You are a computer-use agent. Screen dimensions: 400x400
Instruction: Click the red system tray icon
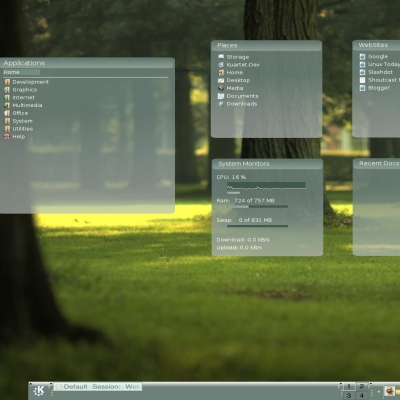tap(389, 391)
